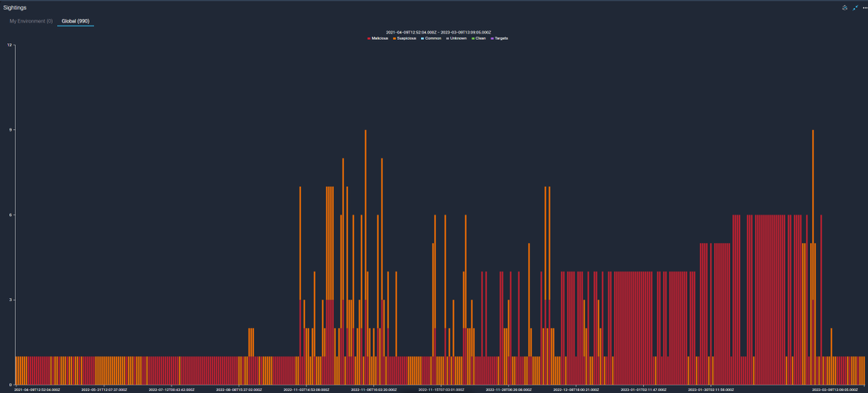Click the refresh/sync icon in Sightings header
The width and height of the screenshot is (868, 393).
(844, 7)
